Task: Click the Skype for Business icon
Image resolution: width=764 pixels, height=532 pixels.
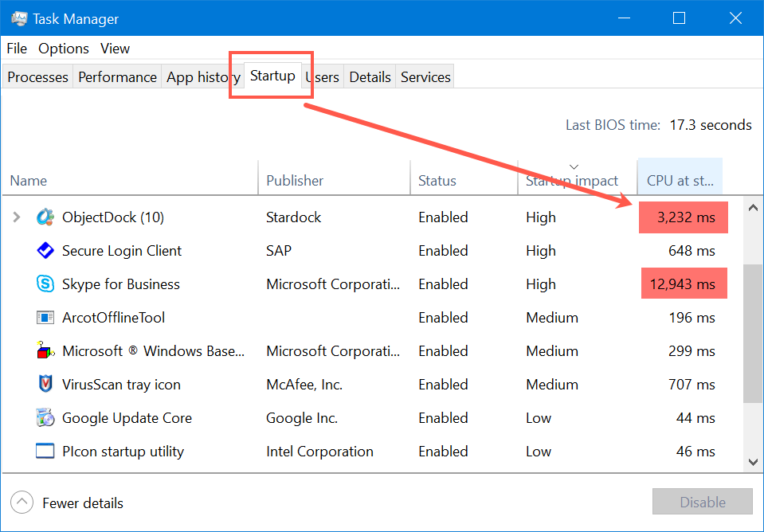Action: 45,284
